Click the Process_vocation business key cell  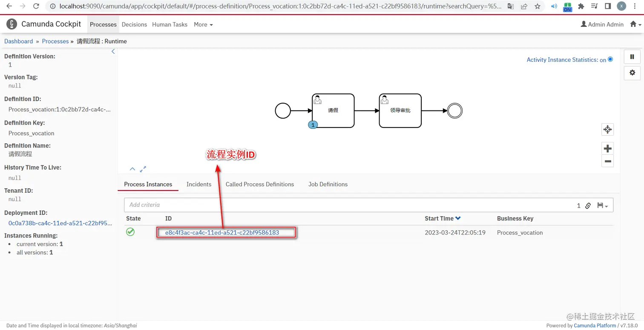point(520,232)
